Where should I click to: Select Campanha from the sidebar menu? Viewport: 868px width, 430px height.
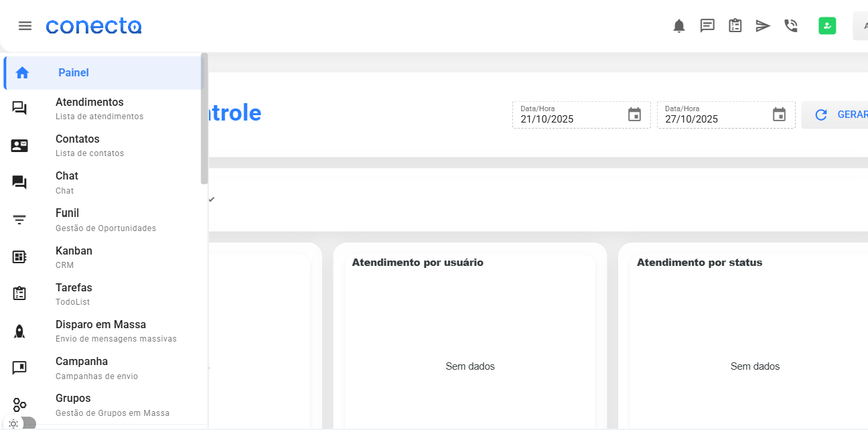82,368
